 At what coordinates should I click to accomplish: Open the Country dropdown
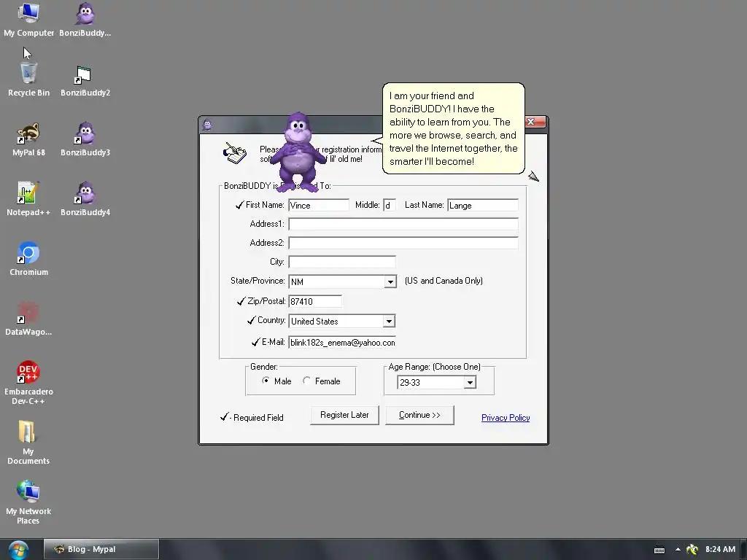389,322
